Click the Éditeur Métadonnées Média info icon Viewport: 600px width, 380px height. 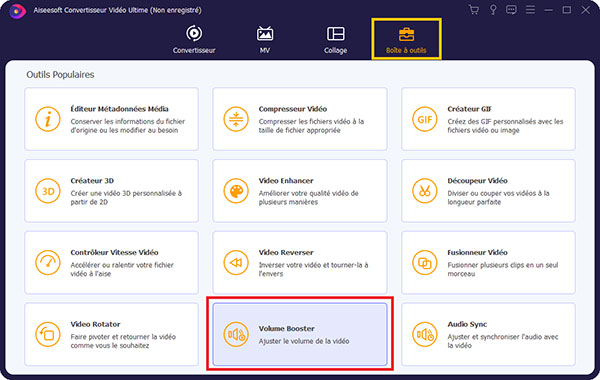pyautogui.click(x=48, y=119)
